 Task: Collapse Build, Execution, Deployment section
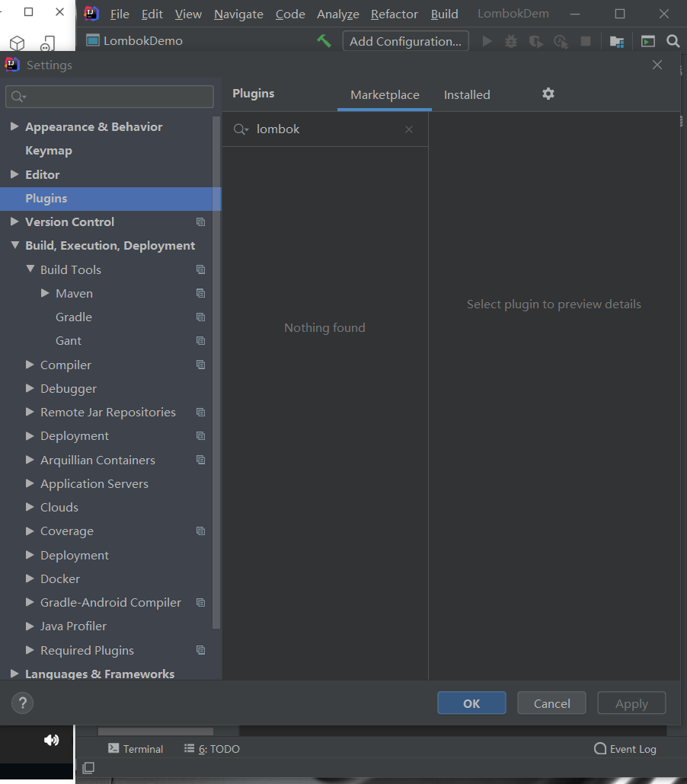click(15, 245)
